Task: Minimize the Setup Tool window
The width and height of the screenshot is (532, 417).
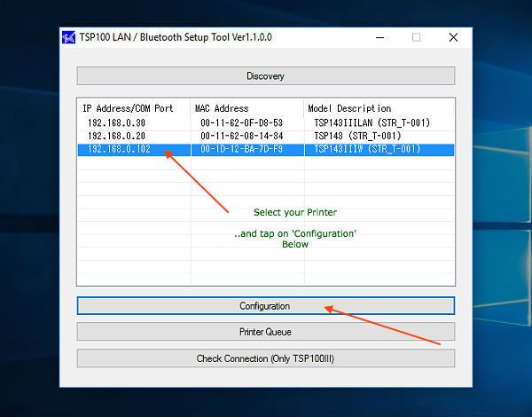Action: click(x=380, y=37)
